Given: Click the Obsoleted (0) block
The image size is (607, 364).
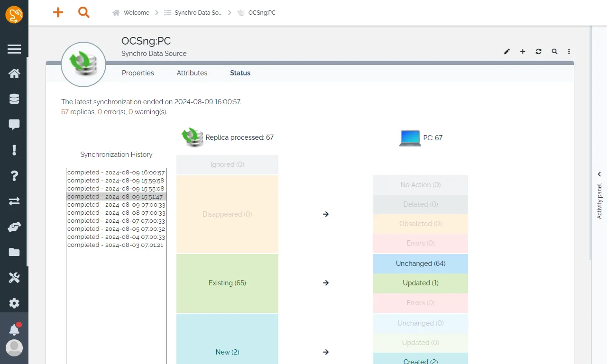Looking at the screenshot, I should [x=421, y=224].
